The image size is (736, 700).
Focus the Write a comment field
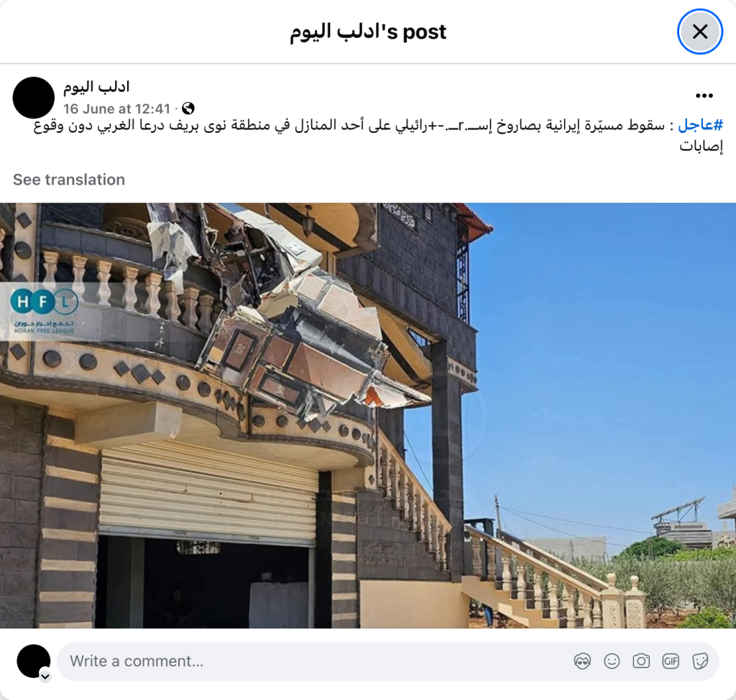coord(319,661)
